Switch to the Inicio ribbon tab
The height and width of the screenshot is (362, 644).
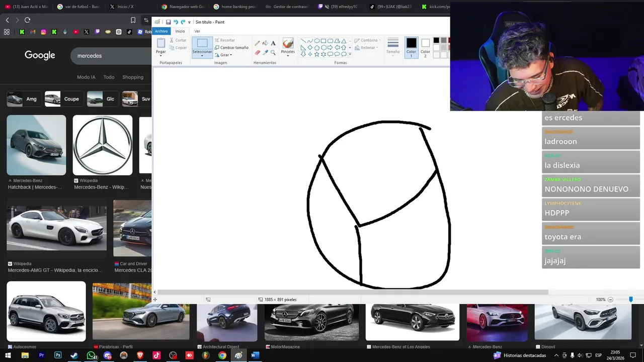(180, 31)
